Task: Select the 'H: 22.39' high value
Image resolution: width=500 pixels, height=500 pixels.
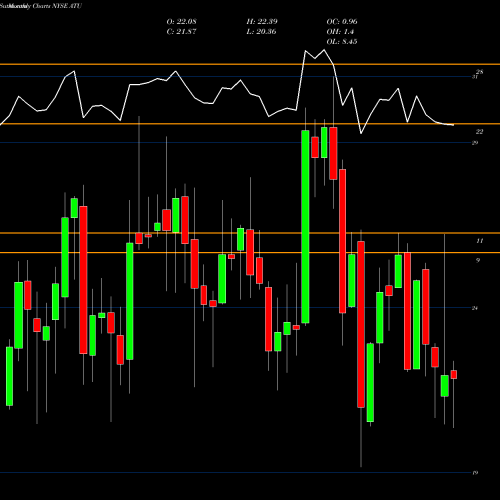Action: (262, 22)
